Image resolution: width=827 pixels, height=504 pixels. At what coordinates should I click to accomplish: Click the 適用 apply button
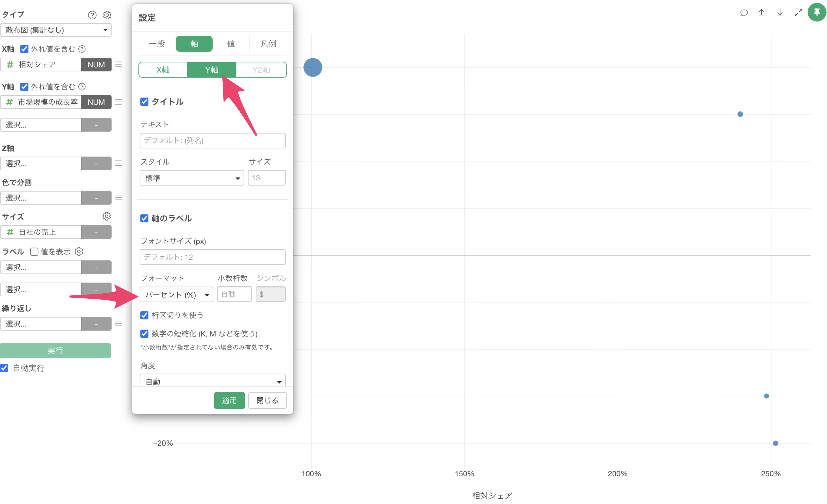click(229, 400)
